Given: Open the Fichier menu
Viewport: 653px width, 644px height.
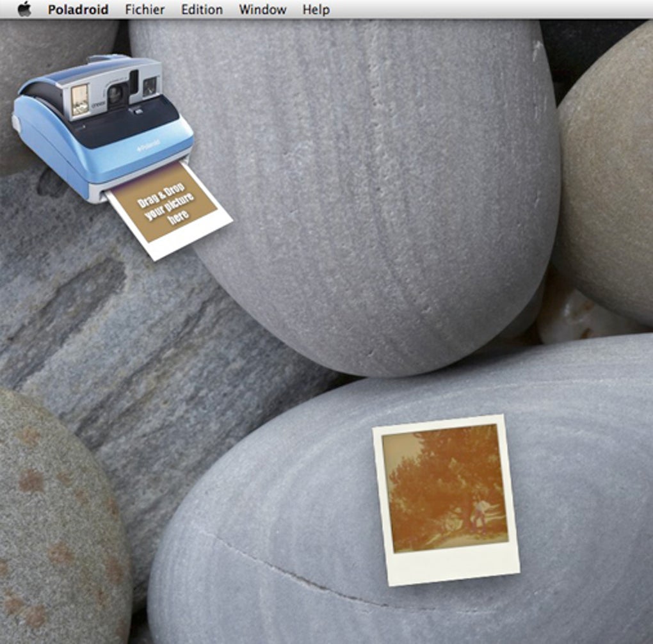Looking at the screenshot, I should point(145,10).
